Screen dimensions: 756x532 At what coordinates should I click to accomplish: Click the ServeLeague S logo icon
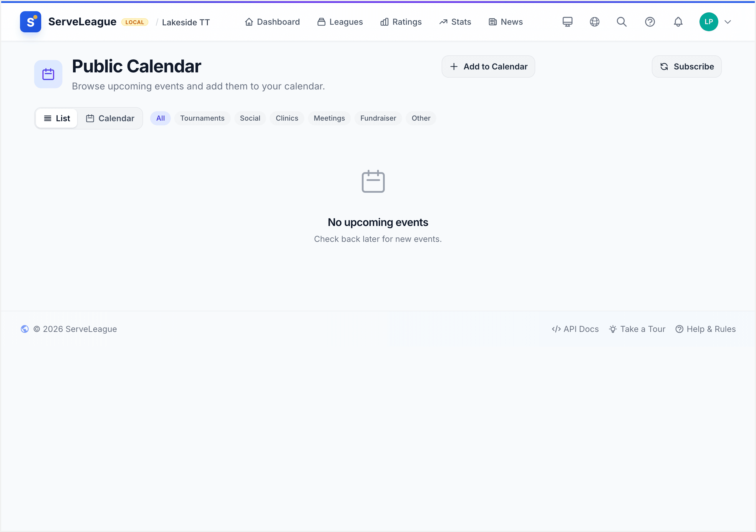[x=31, y=22]
